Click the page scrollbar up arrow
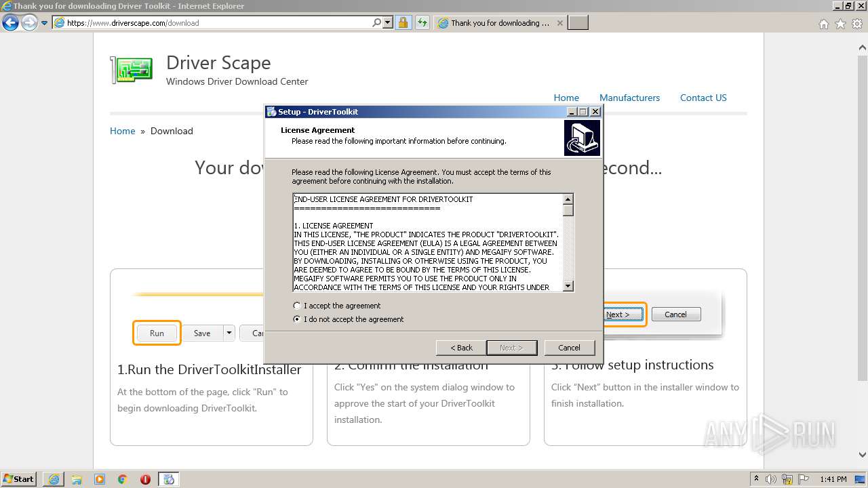This screenshot has height=488, width=868. point(863,47)
